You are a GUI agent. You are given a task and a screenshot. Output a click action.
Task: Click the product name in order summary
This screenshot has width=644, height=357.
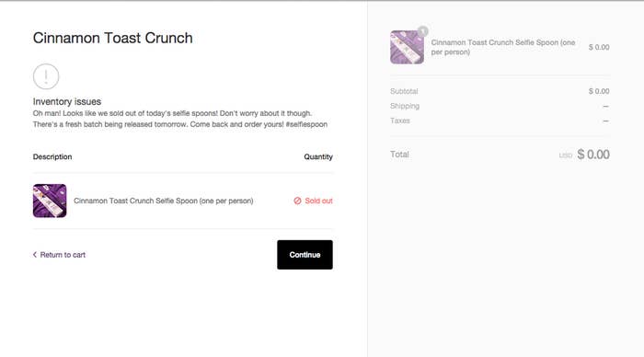[x=503, y=47]
